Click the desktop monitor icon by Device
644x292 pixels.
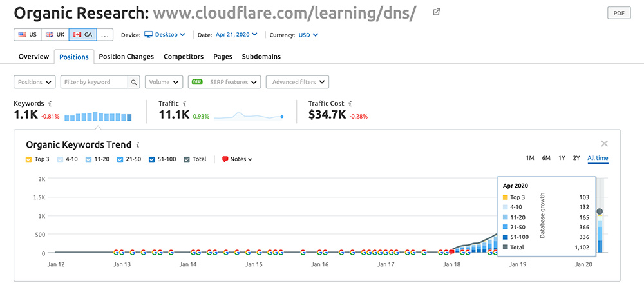coord(148,35)
